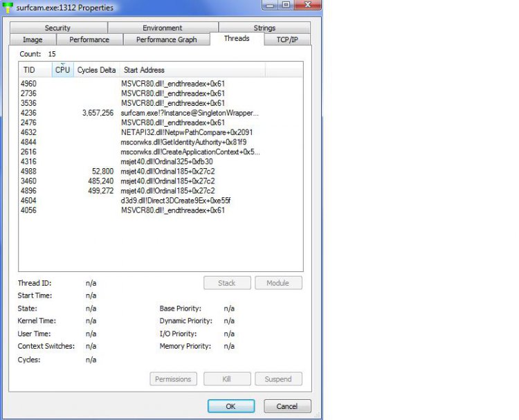Select thread 4632 NETAPI32.dll row

(x=161, y=132)
